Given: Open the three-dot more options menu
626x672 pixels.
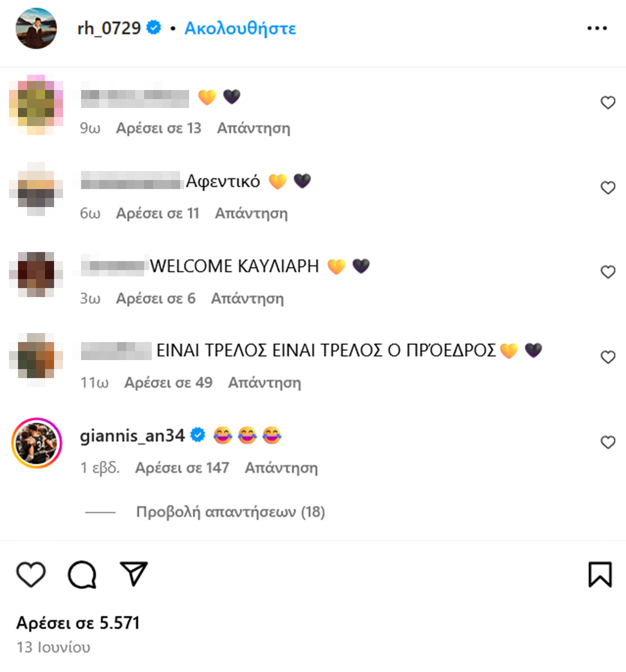Looking at the screenshot, I should pyautogui.click(x=597, y=28).
